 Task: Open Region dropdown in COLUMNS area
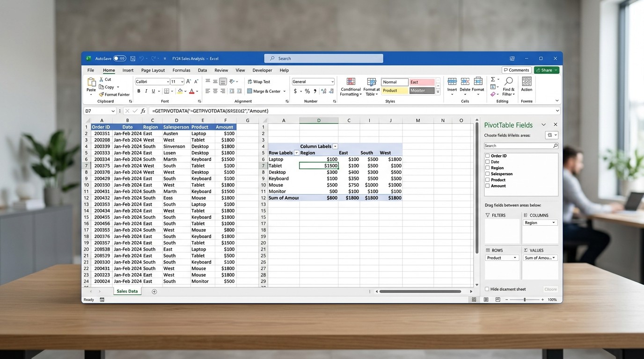click(554, 223)
